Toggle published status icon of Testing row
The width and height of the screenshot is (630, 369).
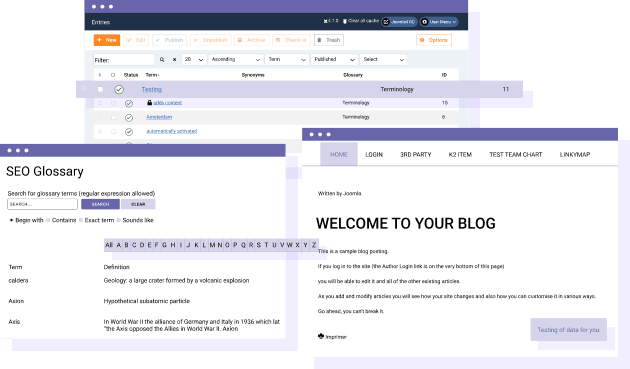(119, 90)
